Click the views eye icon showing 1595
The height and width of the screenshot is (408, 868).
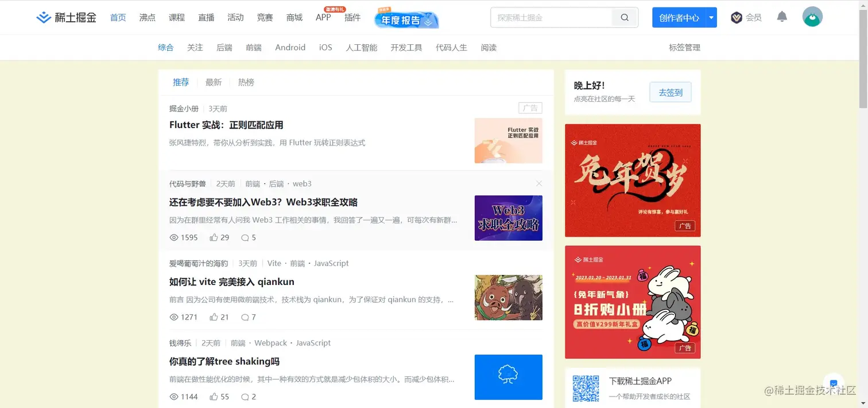tap(174, 237)
